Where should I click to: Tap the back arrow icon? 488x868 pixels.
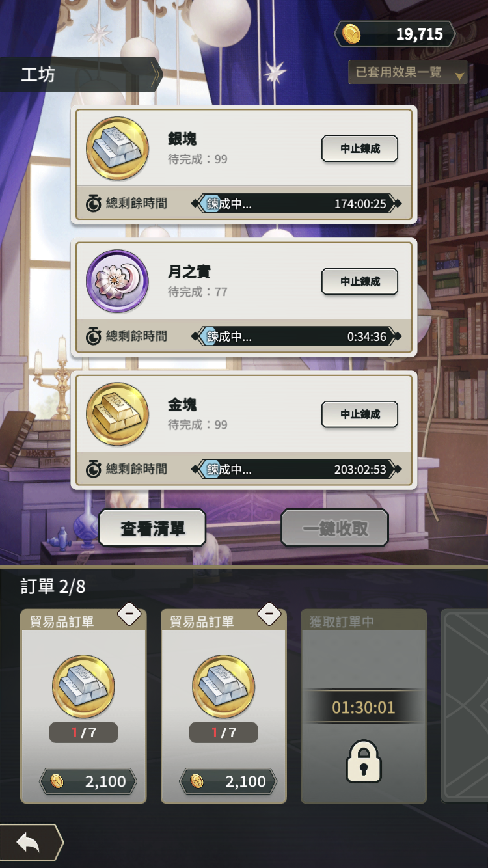pos(28,843)
